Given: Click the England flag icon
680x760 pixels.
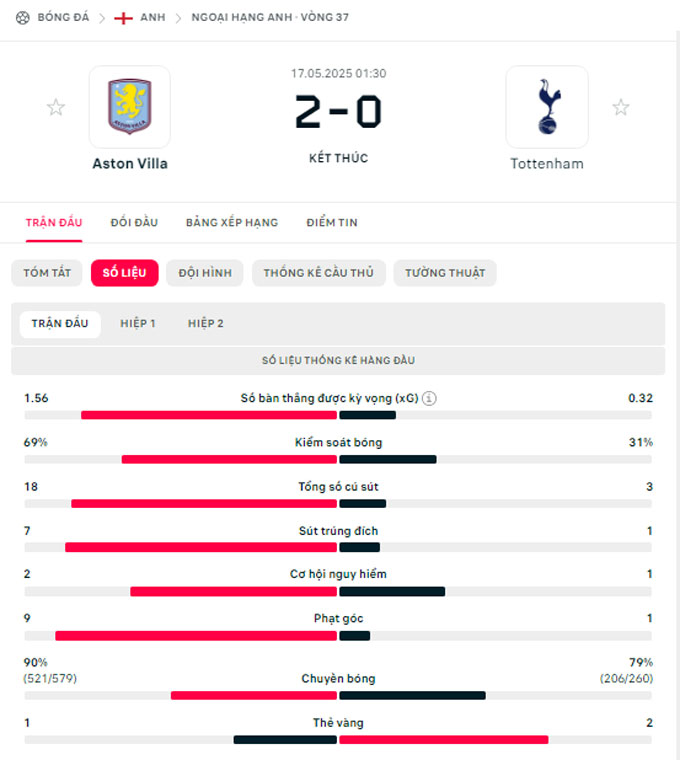Looking at the screenshot, I should point(124,18).
